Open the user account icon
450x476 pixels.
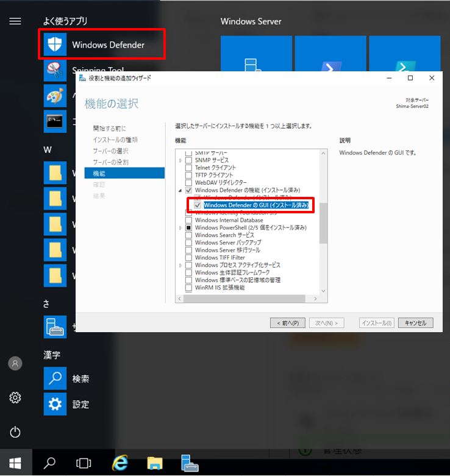pyautogui.click(x=15, y=363)
